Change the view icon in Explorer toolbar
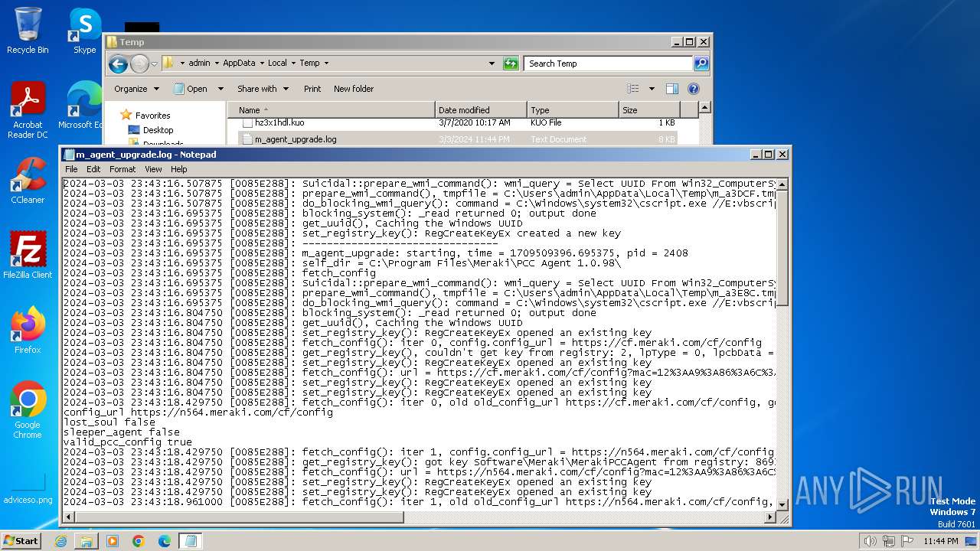The height and width of the screenshot is (551, 980). coord(632,89)
